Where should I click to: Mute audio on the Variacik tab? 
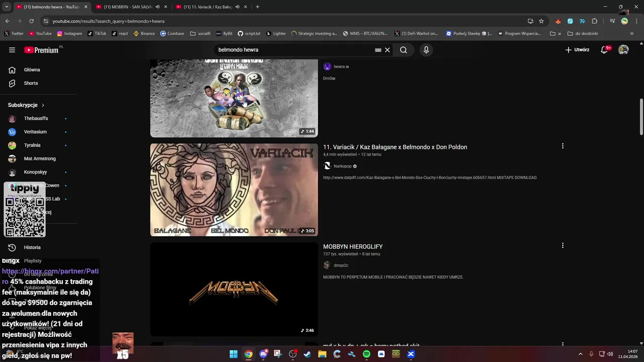point(237,7)
